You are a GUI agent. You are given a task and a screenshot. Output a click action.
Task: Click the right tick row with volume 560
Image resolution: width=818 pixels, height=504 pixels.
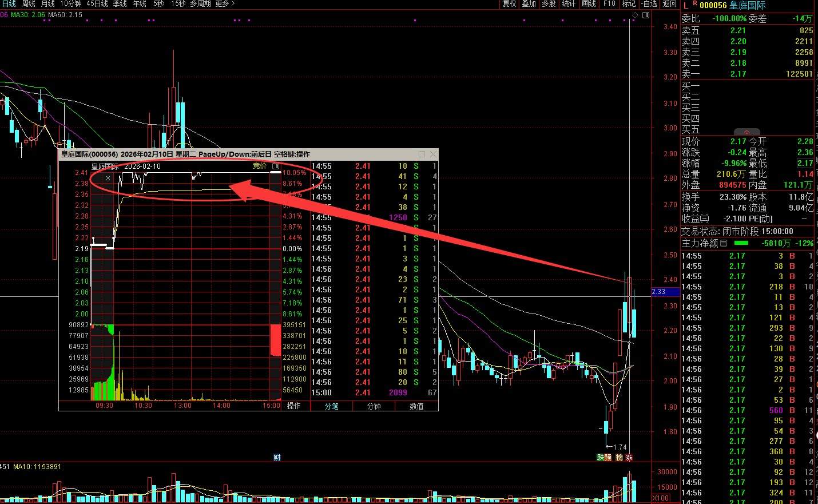click(747, 410)
